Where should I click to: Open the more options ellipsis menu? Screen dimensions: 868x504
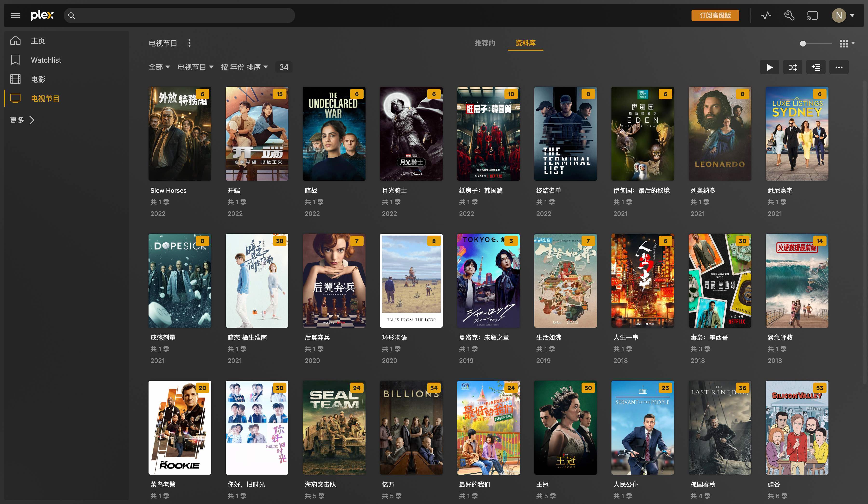(x=839, y=67)
